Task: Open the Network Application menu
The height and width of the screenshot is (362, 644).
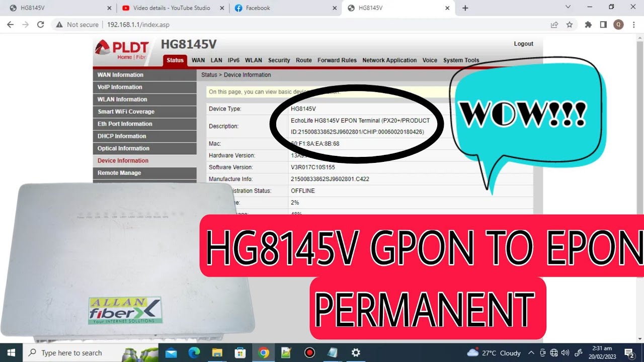Action: click(x=389, y=60)
